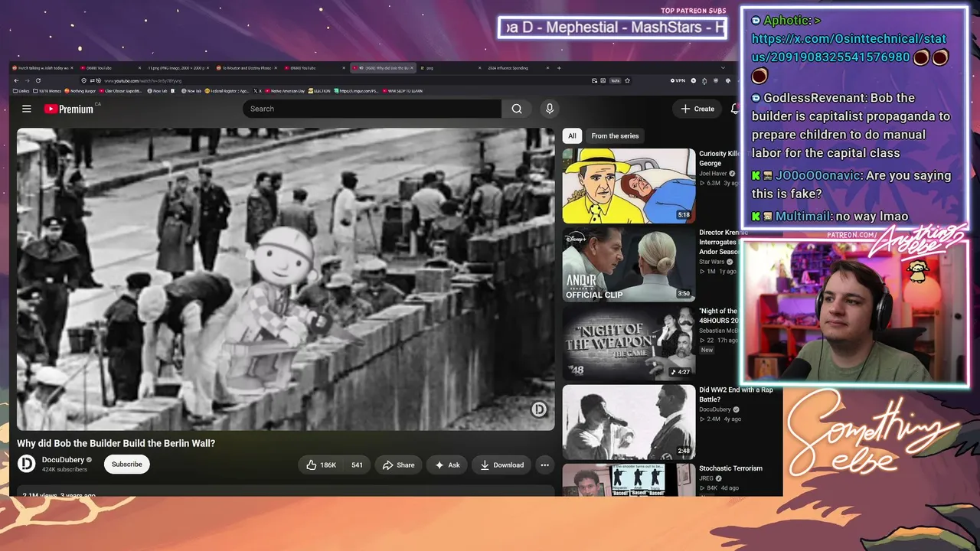Click JO0oO0onavic's chat message
This screenshot has width=980, height=551.
pyautogui.click(x=851, y=184)
